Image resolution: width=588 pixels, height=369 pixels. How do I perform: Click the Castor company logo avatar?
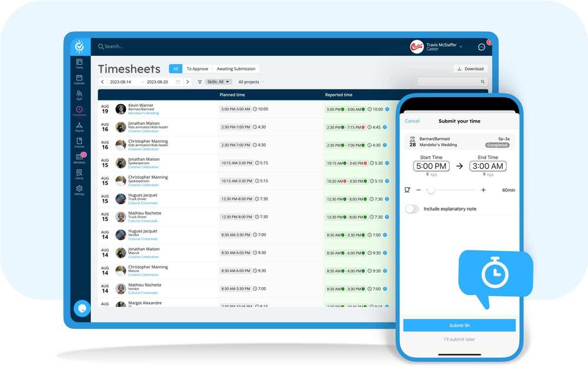tap(417, 47)
